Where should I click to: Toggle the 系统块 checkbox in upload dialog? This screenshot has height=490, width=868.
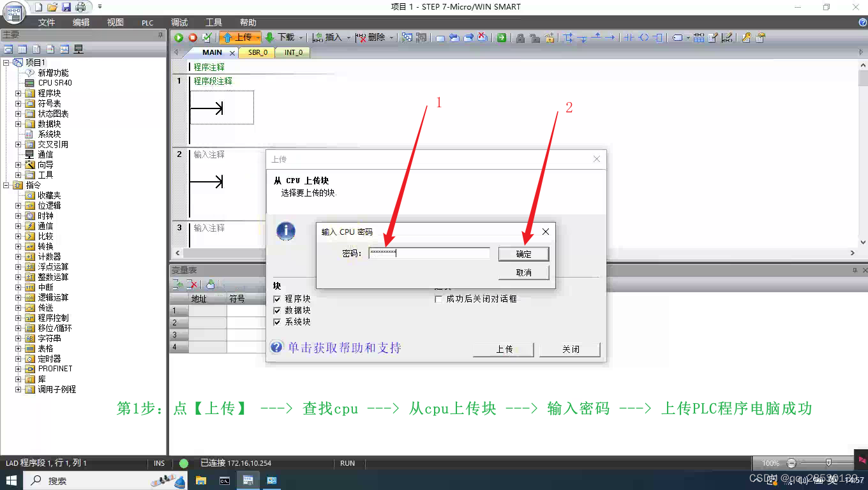[277, 322]
